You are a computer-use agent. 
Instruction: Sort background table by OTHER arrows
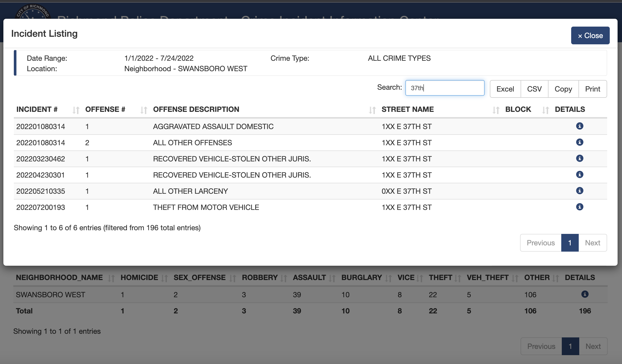click(x=556, y=278)
